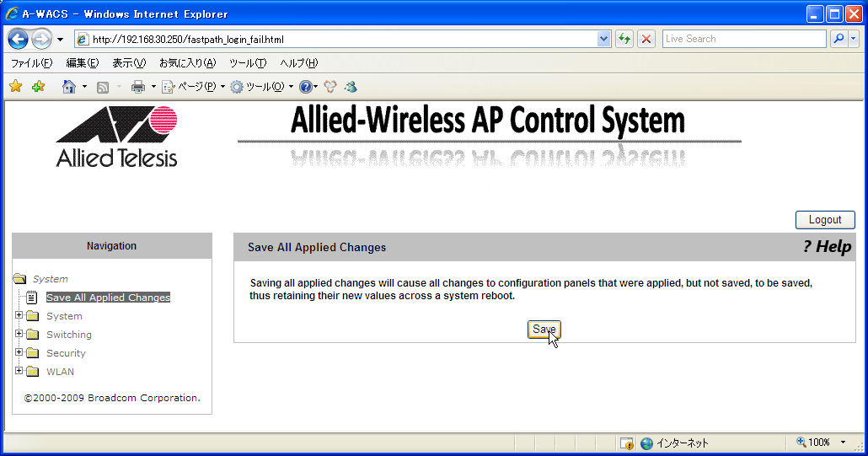Click the Home page icon
The height and width of the screenshot is (456, 868).
(68, 87)
